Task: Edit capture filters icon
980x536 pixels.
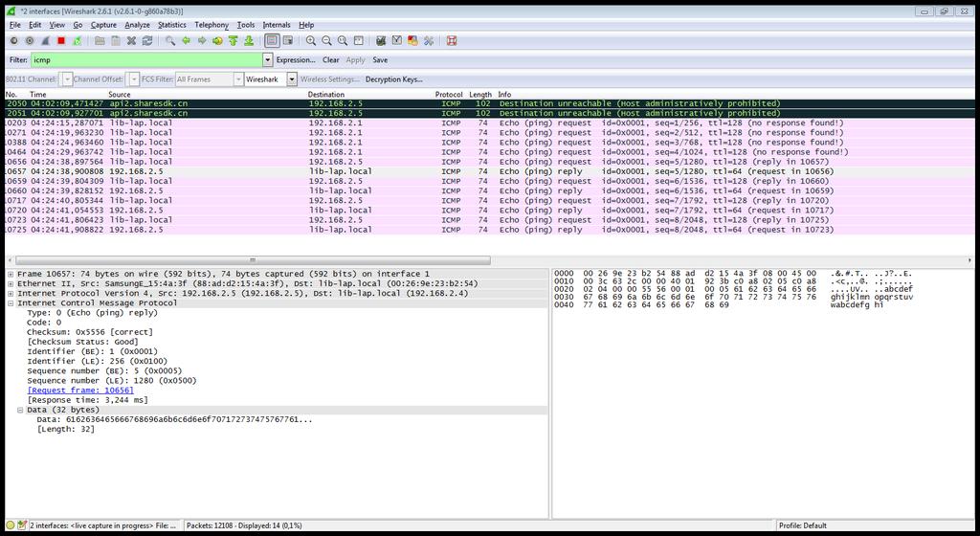Action: (x=381, y=40)
